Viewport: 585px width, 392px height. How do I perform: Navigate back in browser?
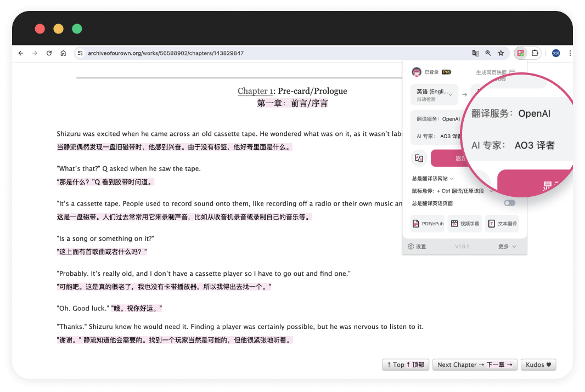click(21, 53)
